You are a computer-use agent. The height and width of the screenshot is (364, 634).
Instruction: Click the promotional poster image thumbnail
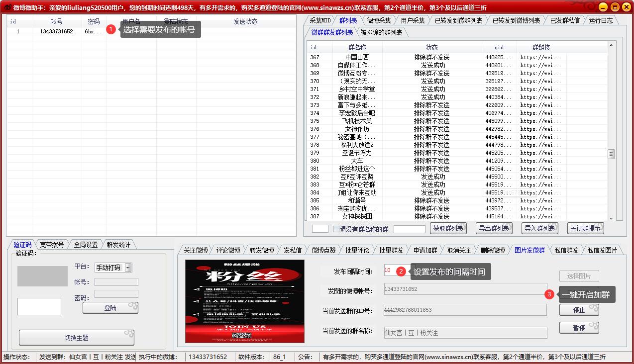(245, 301)
